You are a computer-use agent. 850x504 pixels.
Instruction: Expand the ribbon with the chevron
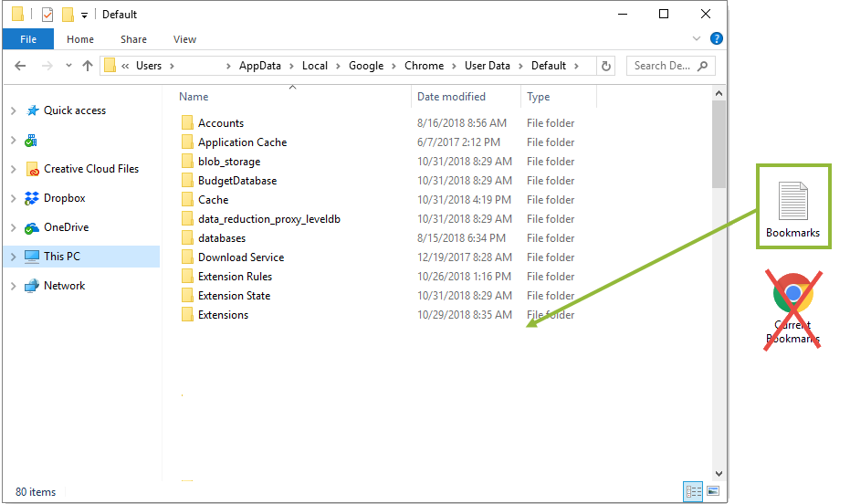(x=698, y=39)
